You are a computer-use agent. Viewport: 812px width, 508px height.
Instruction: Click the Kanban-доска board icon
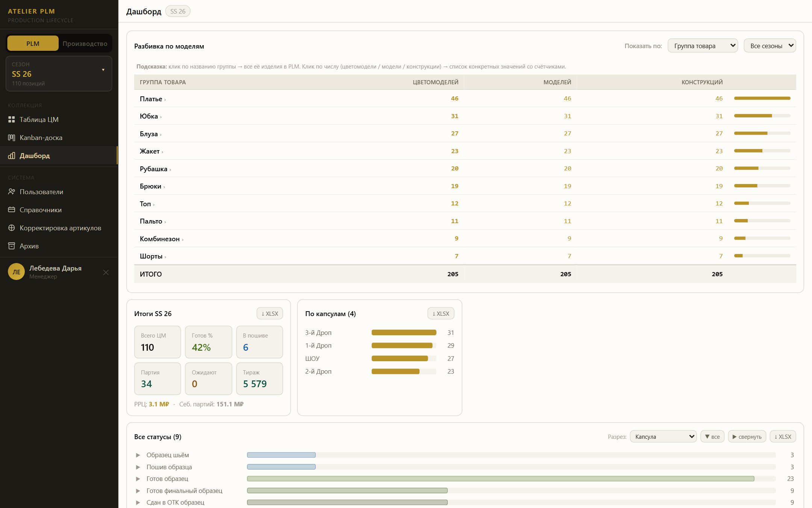click(x=12, y=138)
